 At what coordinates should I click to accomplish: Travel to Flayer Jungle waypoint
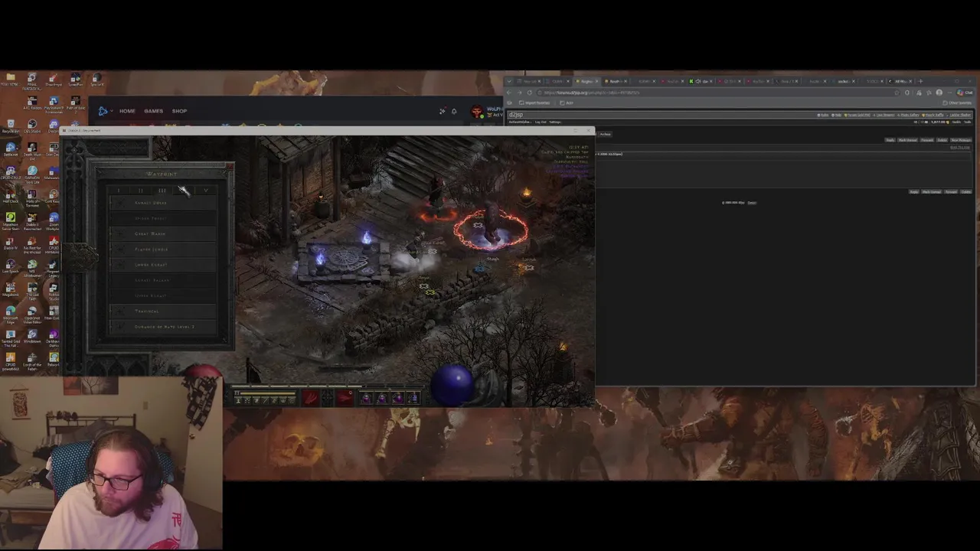coord(163,249)
